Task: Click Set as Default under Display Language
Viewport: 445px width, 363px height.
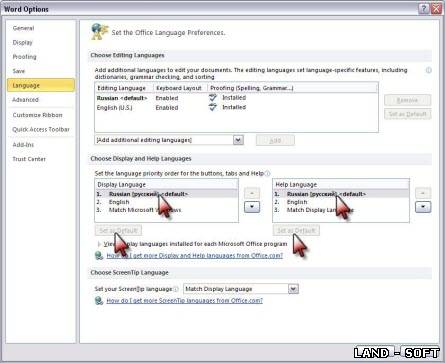Action: pyautogui.click(x=118, y=230)
